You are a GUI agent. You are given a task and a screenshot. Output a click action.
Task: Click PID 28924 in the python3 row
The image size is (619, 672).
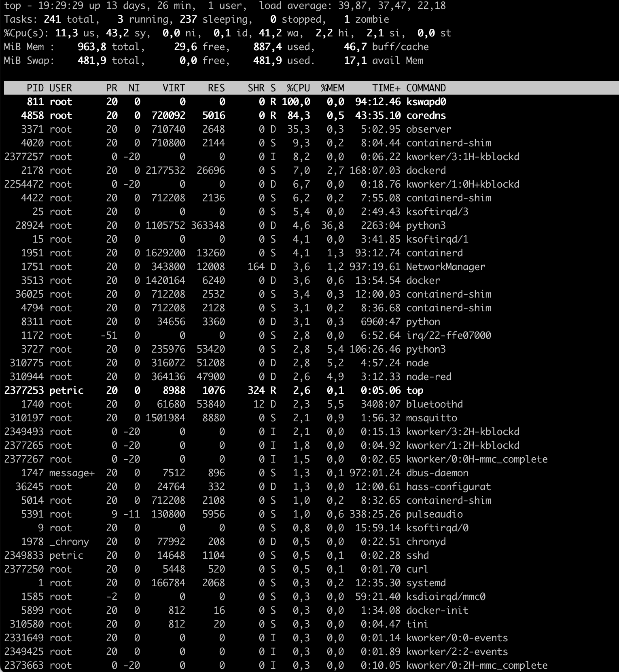pyautogui.click(x=29, y=226)
